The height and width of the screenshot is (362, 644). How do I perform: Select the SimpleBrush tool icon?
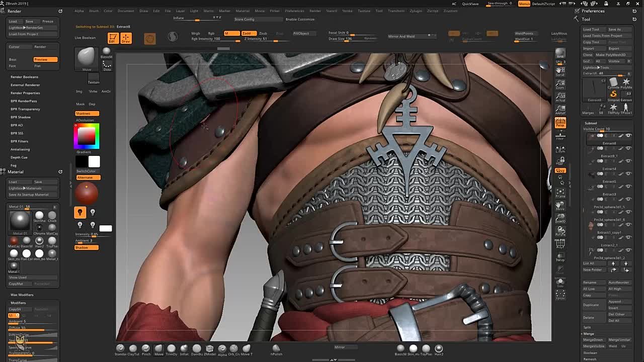(613, 95)
